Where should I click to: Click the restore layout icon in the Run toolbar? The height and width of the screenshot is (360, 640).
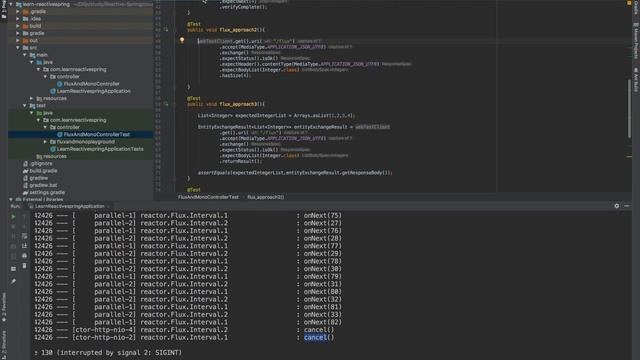point(13,269)
